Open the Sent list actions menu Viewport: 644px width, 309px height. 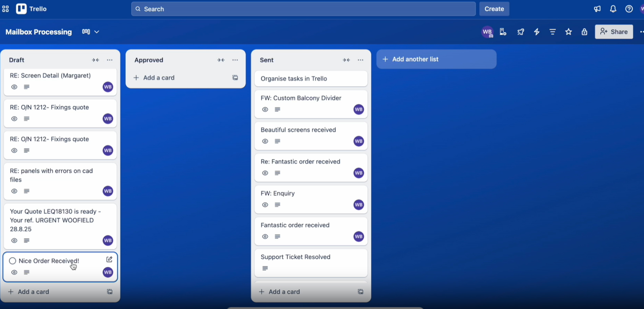360,60
